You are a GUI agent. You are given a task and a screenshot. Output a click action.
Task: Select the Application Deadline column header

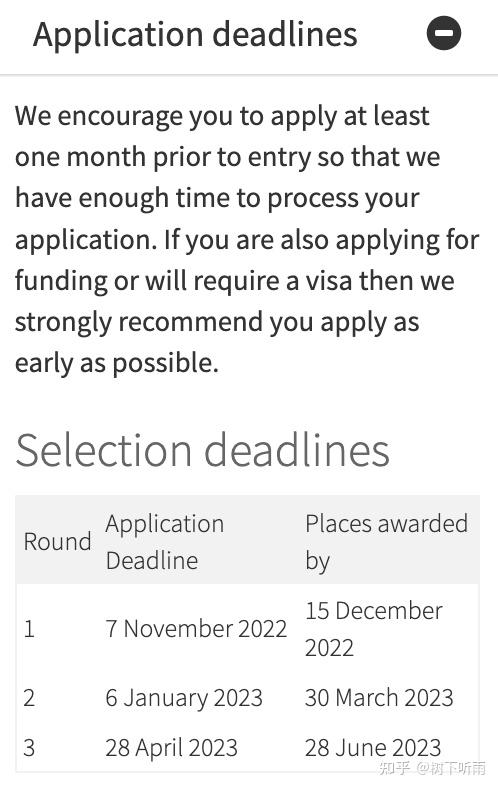[165, 542]
